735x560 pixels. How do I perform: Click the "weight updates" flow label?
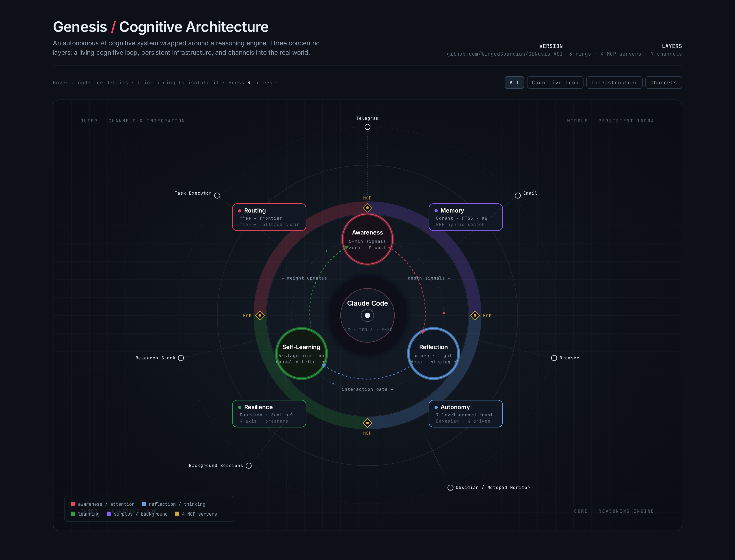pos(304,278)
